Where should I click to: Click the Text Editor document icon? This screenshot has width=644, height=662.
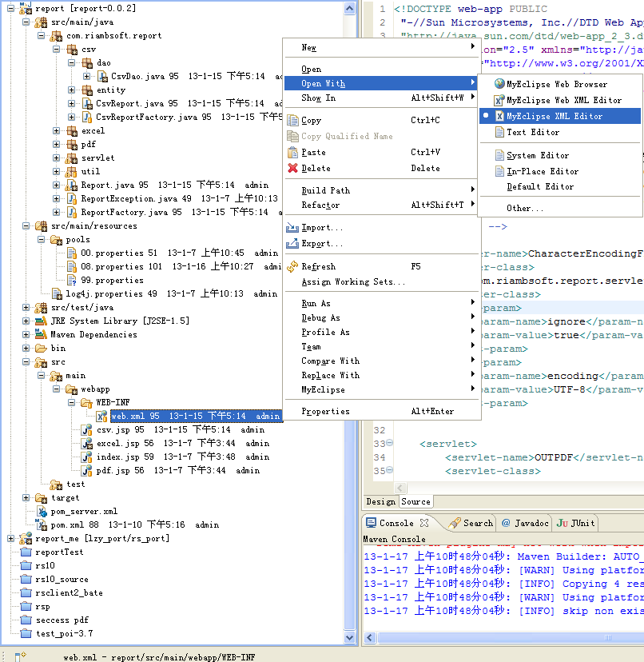point(499,132)
